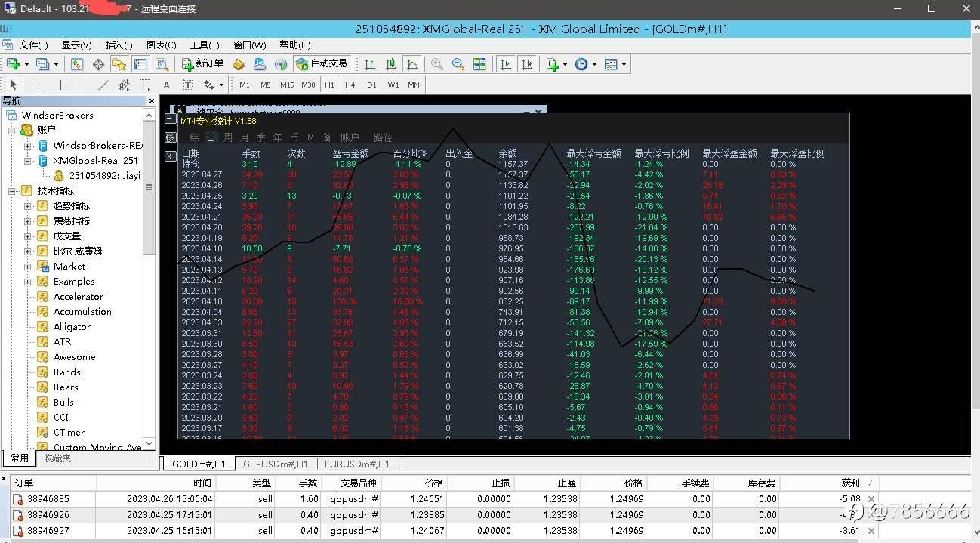
Task: Open the Market Watch panel icon
Action: click(x=77, y=64)
